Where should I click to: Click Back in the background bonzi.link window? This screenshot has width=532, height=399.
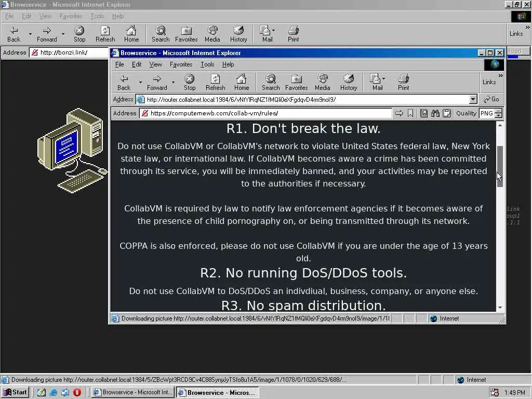coord(14,34)
